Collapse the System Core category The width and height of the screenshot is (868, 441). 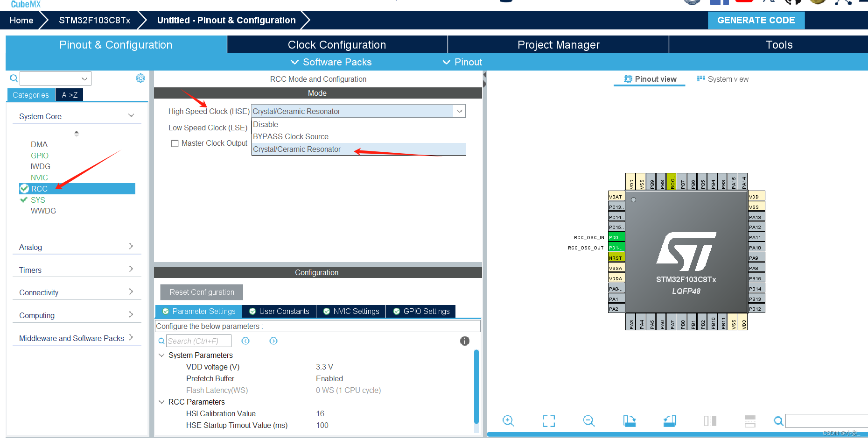[131, 116]
